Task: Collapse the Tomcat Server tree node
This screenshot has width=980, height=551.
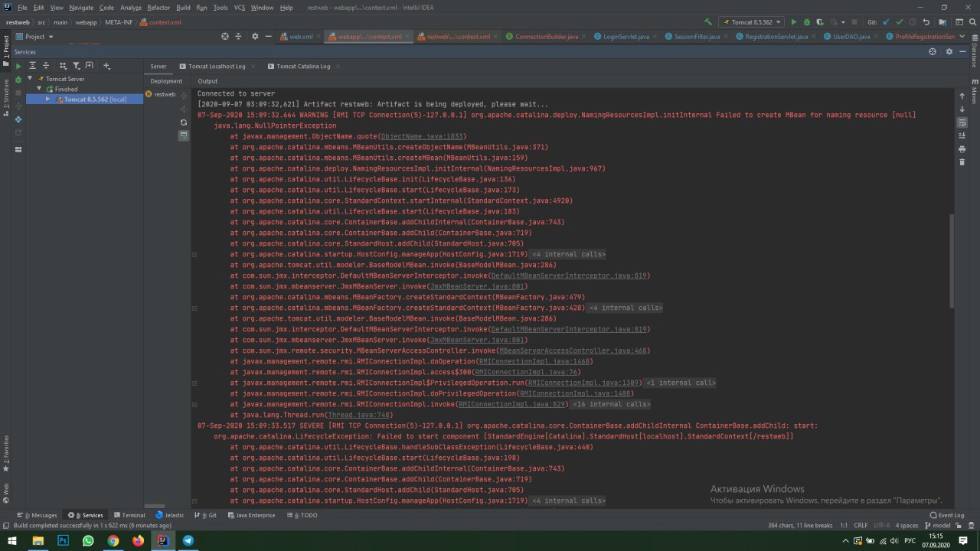Action: point(31,79)
